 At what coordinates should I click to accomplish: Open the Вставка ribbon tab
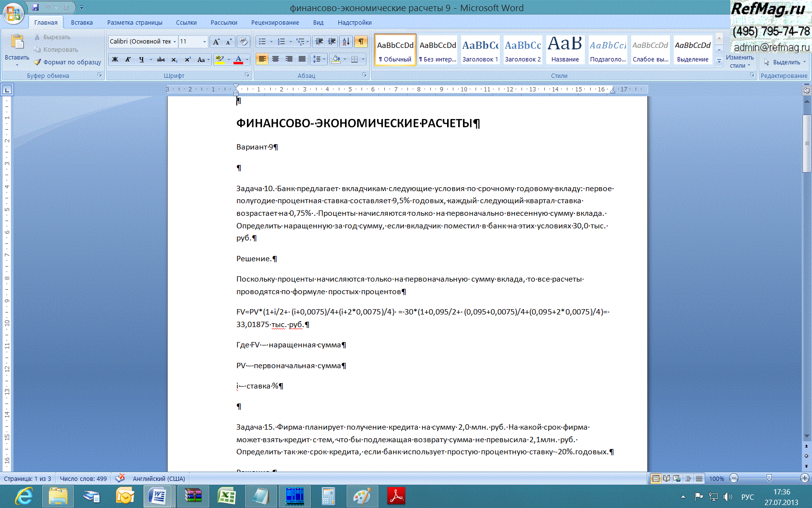click(x=82, y=22)
